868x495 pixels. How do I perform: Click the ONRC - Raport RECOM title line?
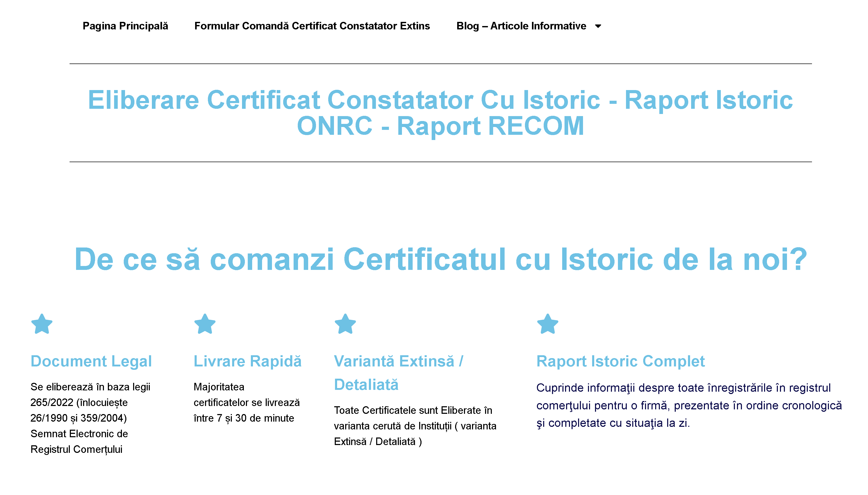(x=440, y=126)
